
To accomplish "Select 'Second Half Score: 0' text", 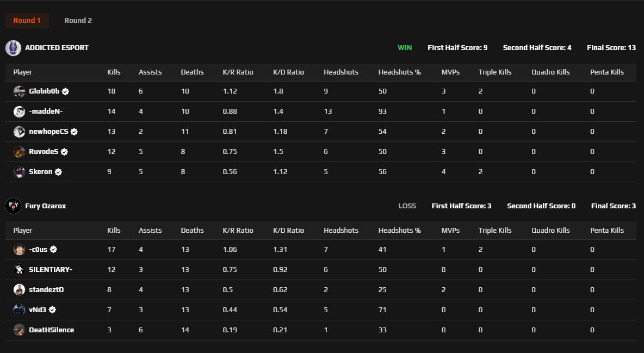I will 541,206.
